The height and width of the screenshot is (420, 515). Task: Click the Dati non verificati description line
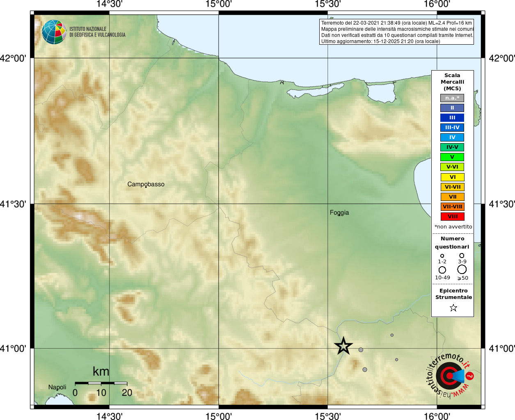(397, 35)
